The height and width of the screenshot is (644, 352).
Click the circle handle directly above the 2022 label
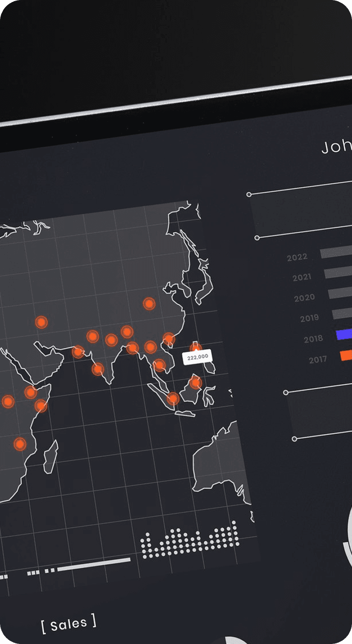point(257,238)
